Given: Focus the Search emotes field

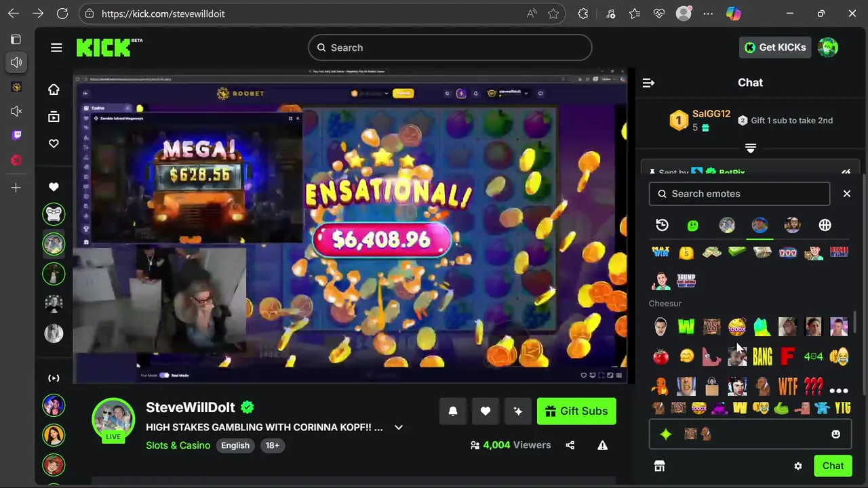Looking at the screenshot, I should [x=739, y=194].
